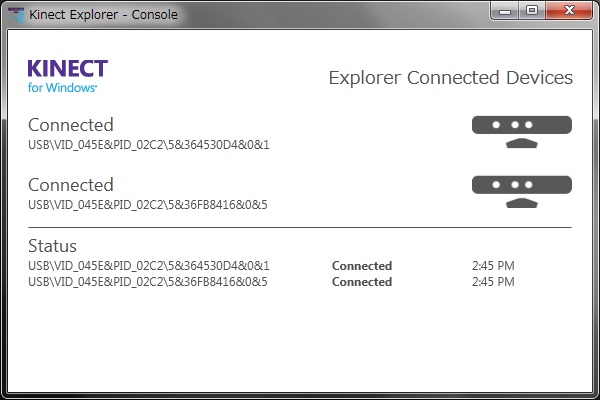The image size is (600, 400).
Task: Click the second Kinect sensor icon
Action: 521,192
